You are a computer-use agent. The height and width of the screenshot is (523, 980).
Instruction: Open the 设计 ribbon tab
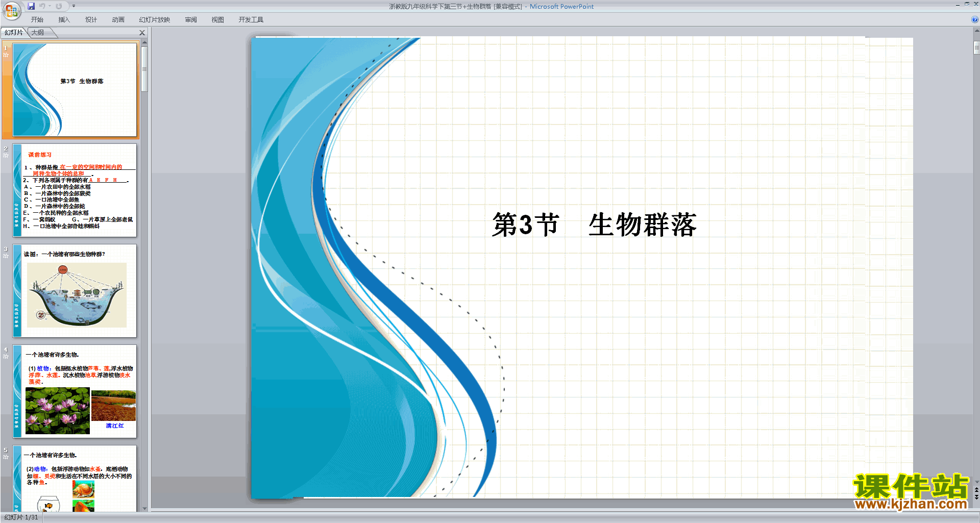pos(91,20)
